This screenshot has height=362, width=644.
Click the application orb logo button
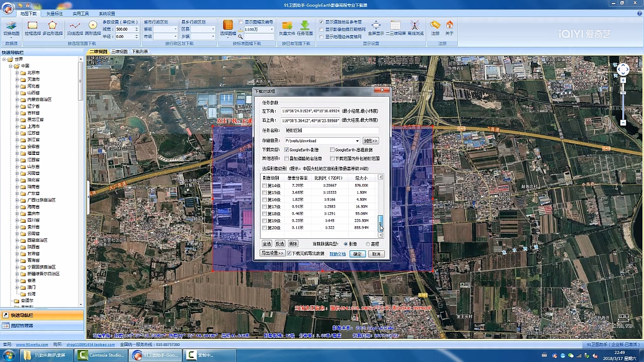point(7,8)
